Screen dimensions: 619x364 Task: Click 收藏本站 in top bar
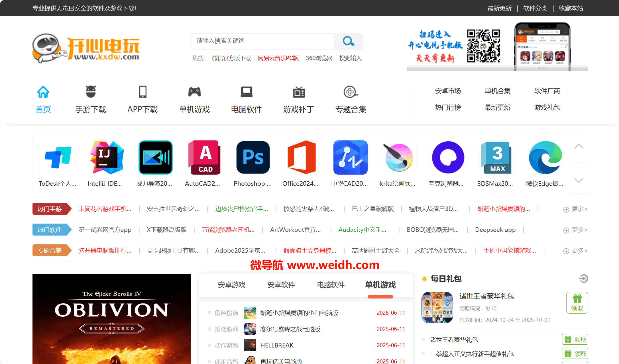pos(571,8)
